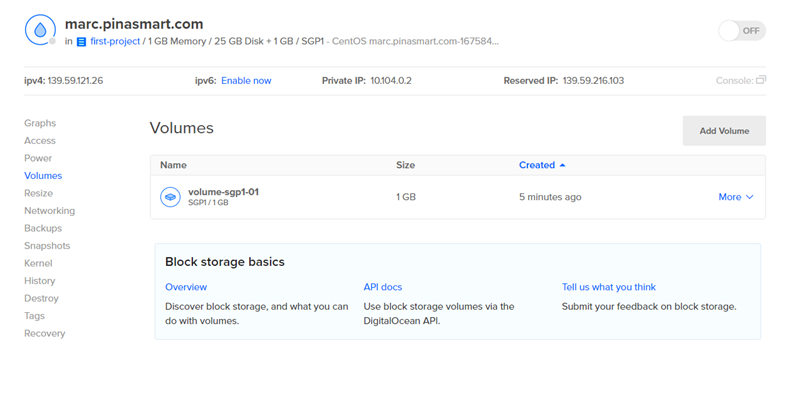
Task: Open Tags in the sidebar
Action: click(34, 316)
